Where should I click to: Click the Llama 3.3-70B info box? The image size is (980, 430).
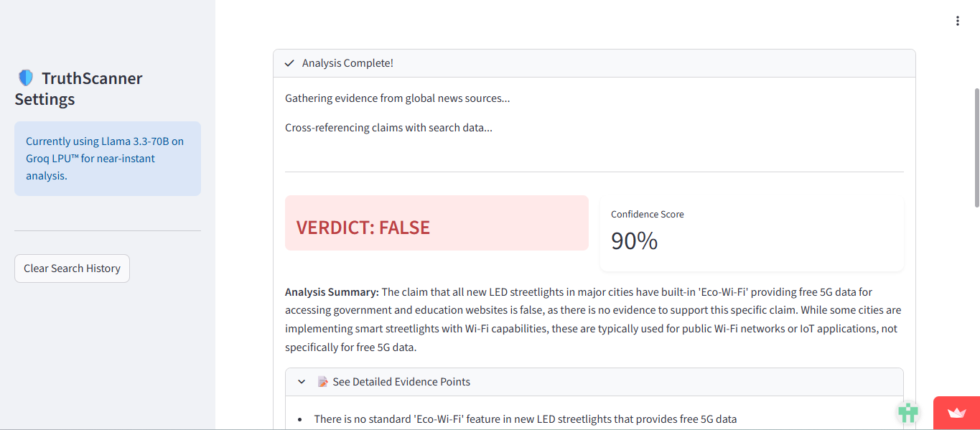click(108, 159)
